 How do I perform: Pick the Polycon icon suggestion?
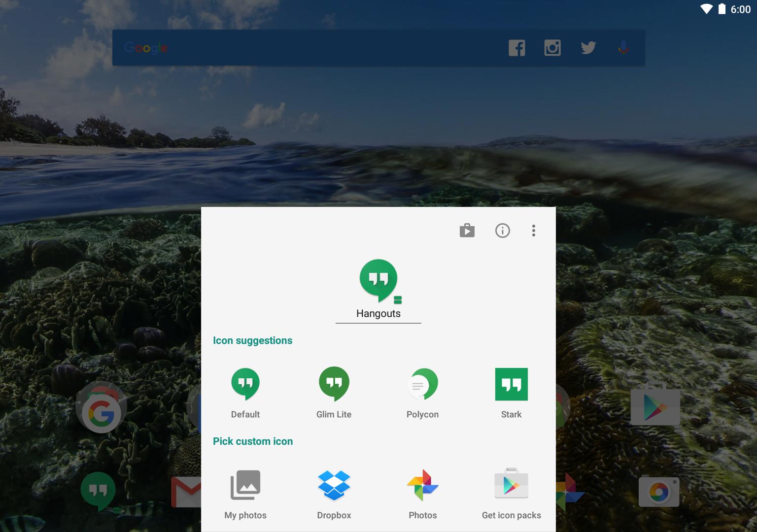pos(423,393)
